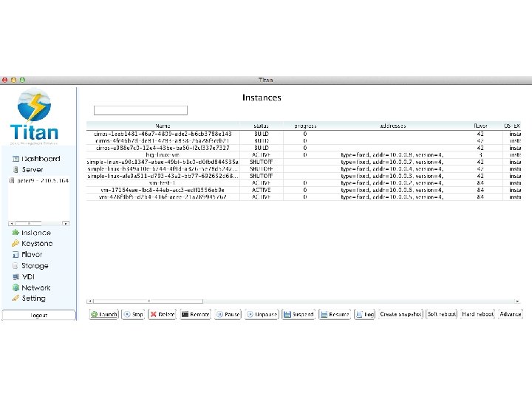Open Server in the sidebar

pyautogui.click(x=33, y=169)
